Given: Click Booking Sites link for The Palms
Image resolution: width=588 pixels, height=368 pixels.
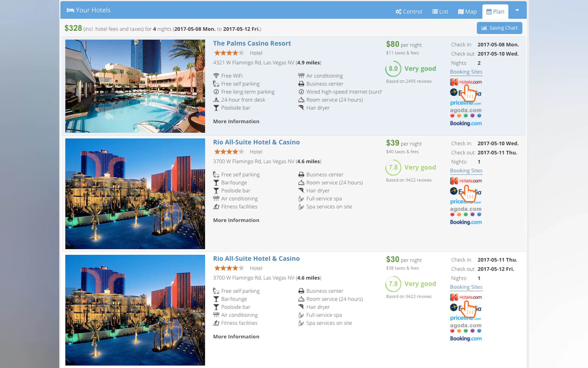Looking at the screenshot, I should (466, 72).
